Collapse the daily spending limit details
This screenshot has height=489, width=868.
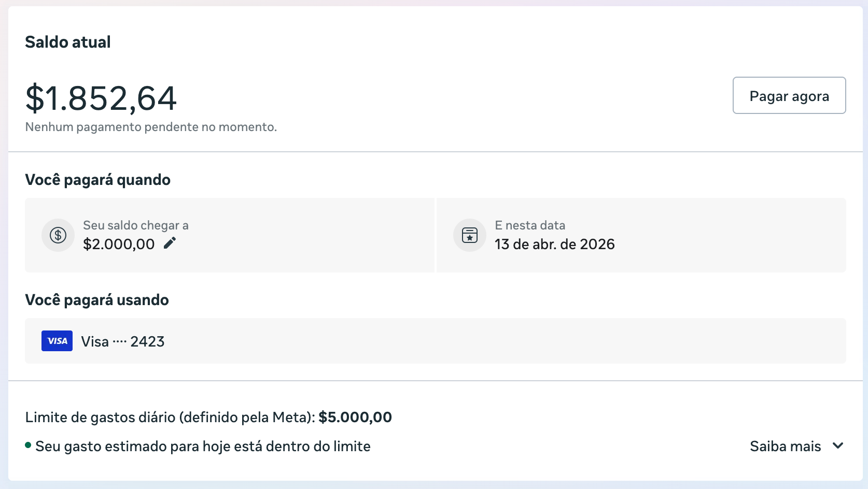pyautogui.click(x=838, y=445)
